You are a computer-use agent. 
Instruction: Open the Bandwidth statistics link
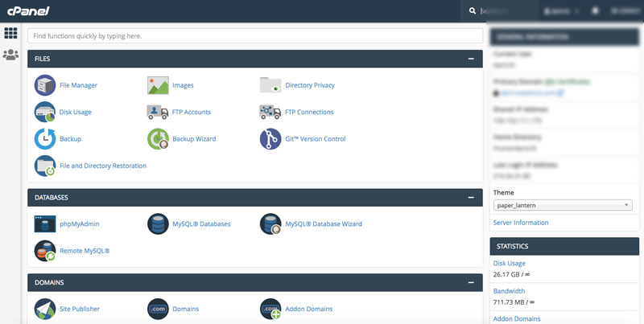coord(509,291)
